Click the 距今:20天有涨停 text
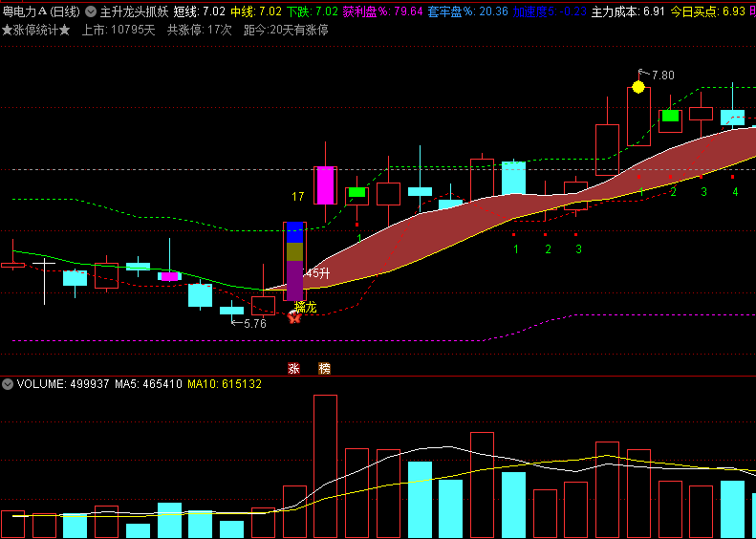The height and width of the screenshot is (539, 756). (286, 31)
